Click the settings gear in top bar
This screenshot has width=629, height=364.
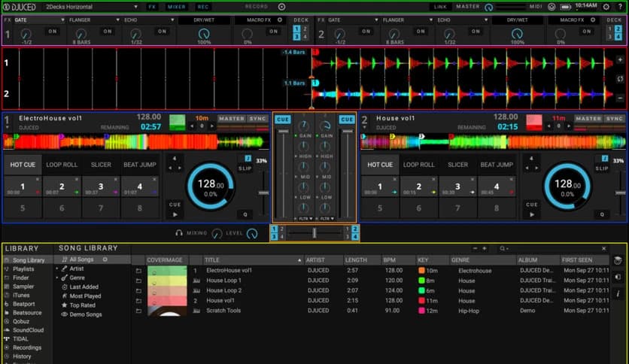click(x=606, y=7)
